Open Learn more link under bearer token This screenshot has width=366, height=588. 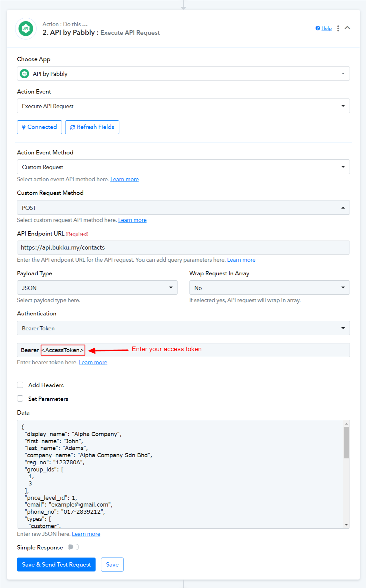coord(93,362)
